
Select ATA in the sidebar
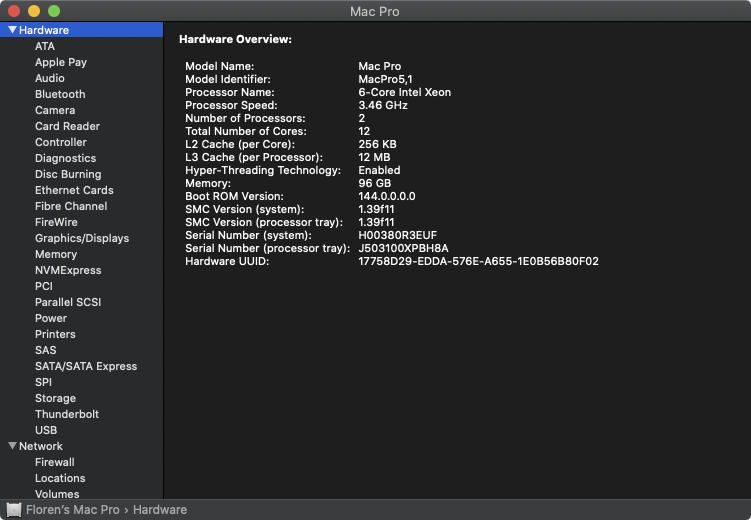pyautogui.click(x=45, y=46)
